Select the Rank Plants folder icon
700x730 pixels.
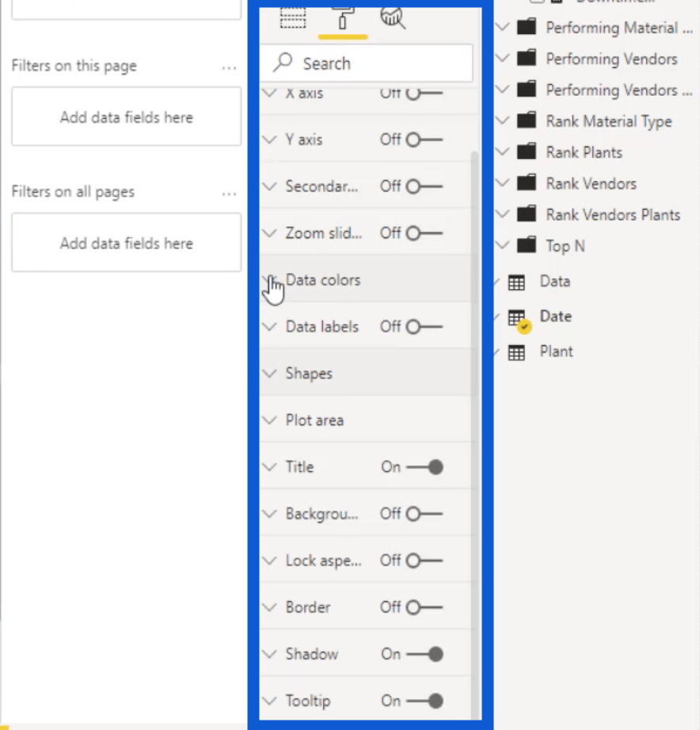[527, 151]
